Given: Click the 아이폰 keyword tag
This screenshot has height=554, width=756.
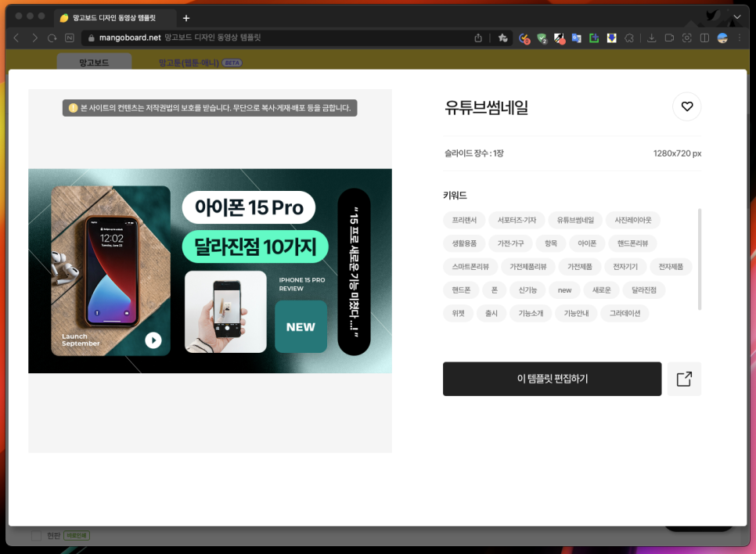Looking at the screenshot, I should [587, 243].
